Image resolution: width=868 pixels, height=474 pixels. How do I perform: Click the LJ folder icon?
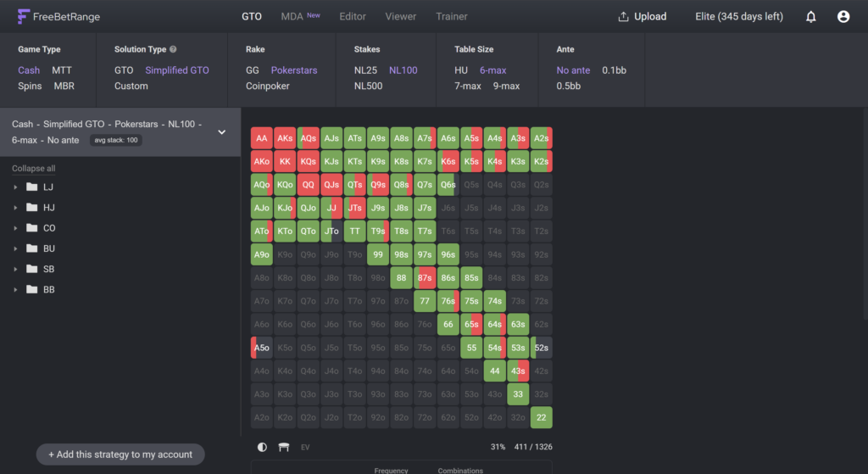tap(32, 187)
